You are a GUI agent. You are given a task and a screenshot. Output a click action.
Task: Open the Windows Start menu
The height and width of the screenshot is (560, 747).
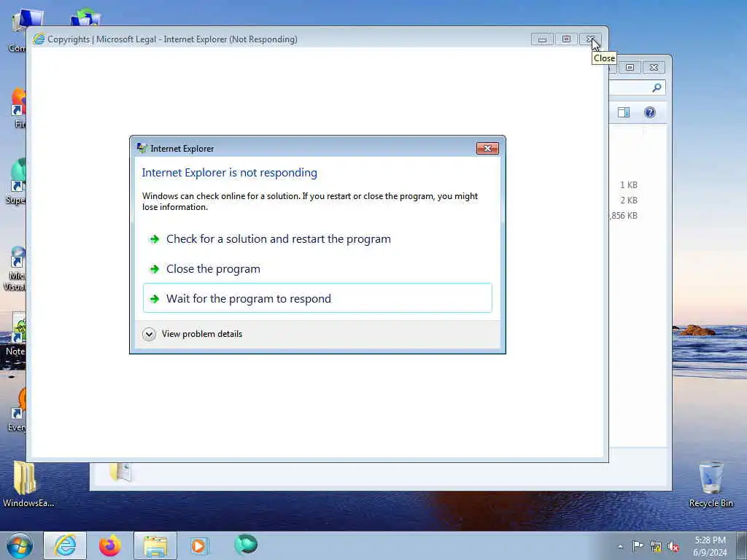click(20, 545)
